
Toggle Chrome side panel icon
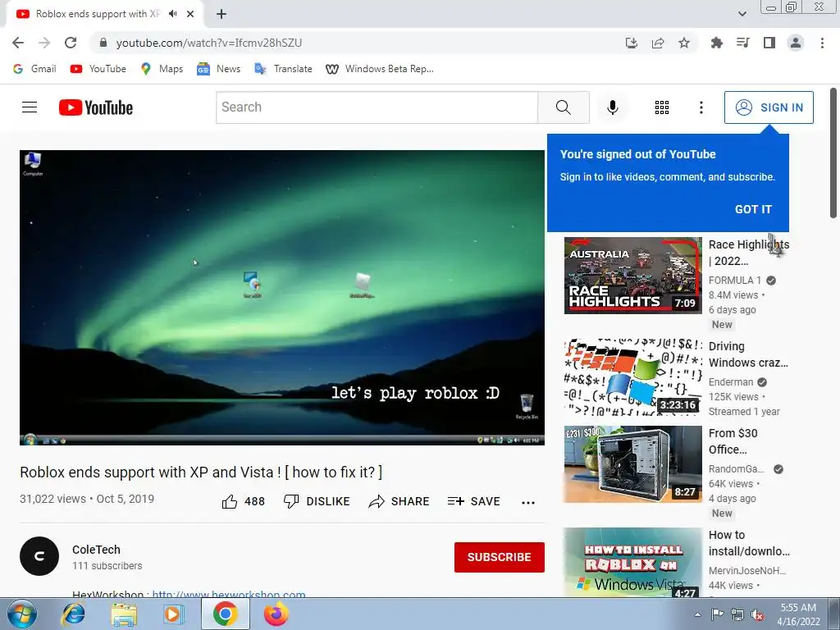click(x=769, y=43)
